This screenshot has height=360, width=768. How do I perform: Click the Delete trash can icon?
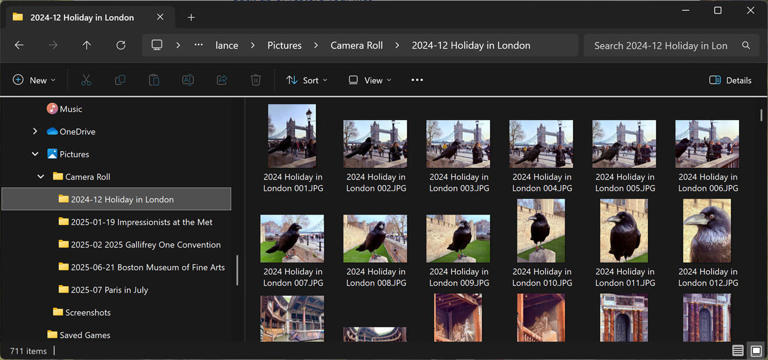point(255,80)
